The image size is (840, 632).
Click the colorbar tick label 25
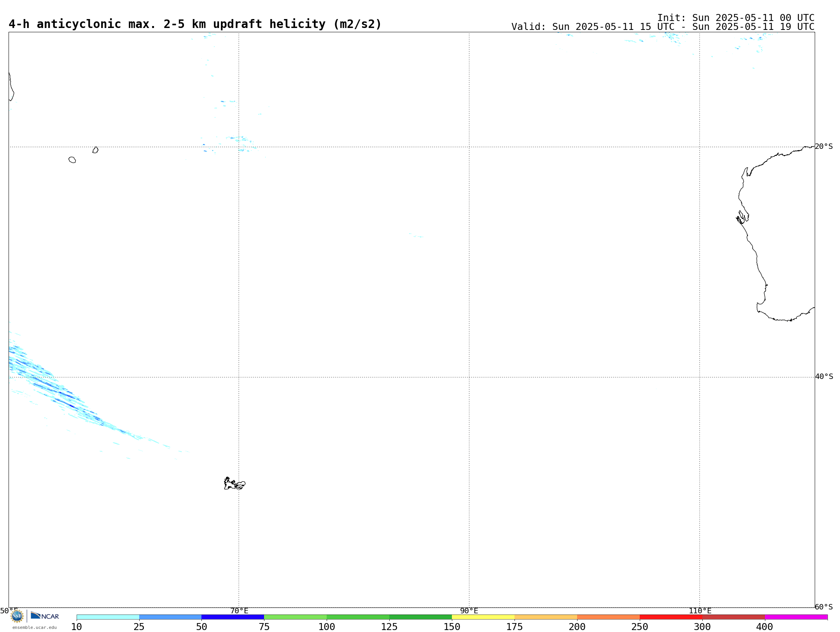coord(139,627)
